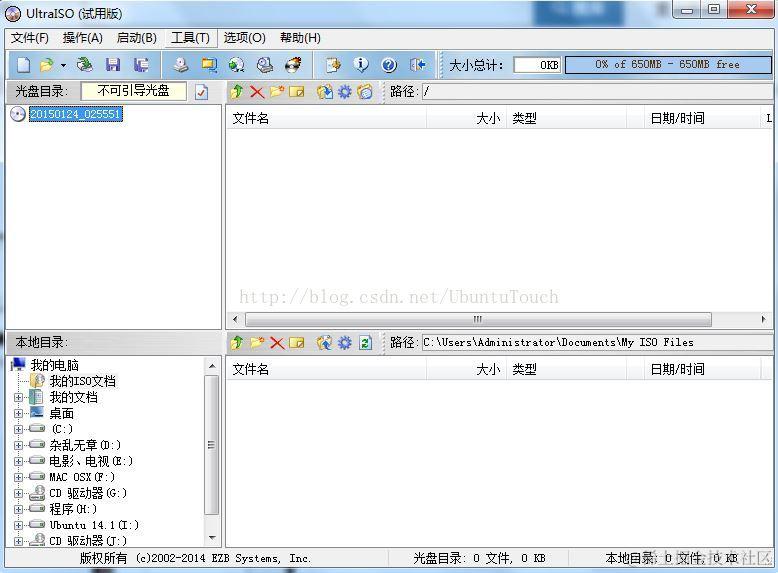778x573 pixels.
Task: Click Rename icon in local pane
Action: coord(297,343)
